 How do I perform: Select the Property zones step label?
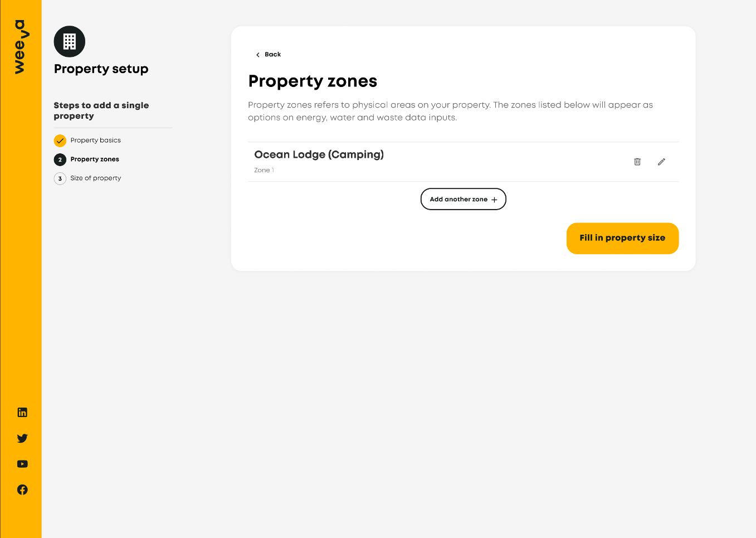point(95,159)
